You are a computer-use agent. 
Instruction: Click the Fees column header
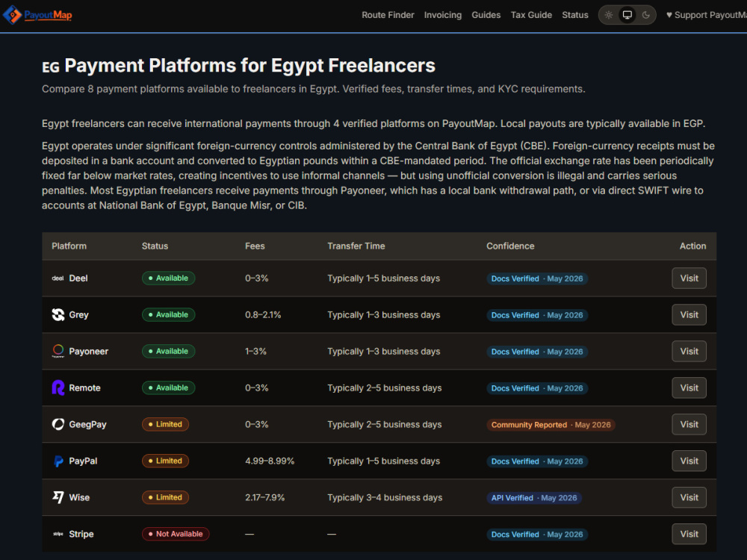tap(255, 246)
